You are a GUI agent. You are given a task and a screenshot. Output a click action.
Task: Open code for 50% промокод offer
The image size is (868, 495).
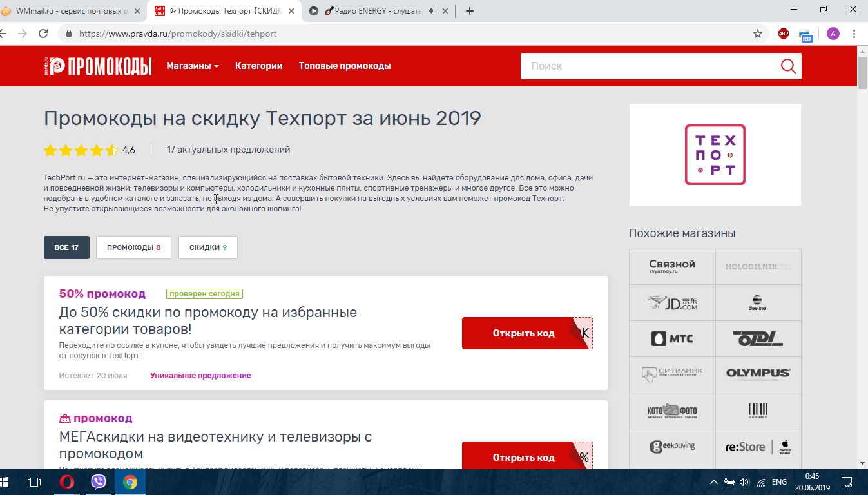coord(526,333)
